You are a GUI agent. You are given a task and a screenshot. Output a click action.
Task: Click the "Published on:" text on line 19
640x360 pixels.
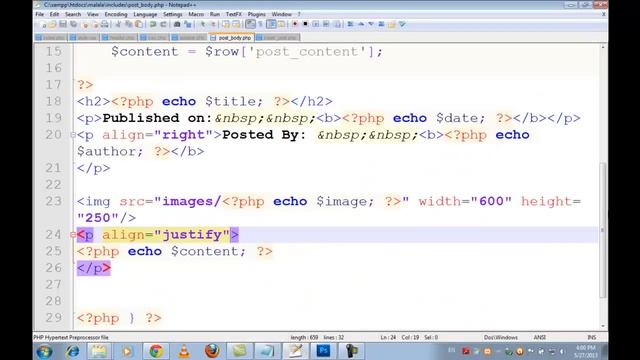[157, 118]
